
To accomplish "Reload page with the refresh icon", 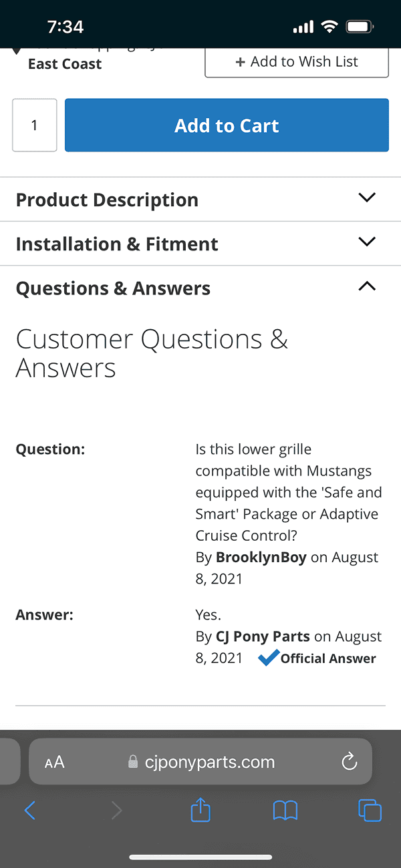I will (349, 762).
